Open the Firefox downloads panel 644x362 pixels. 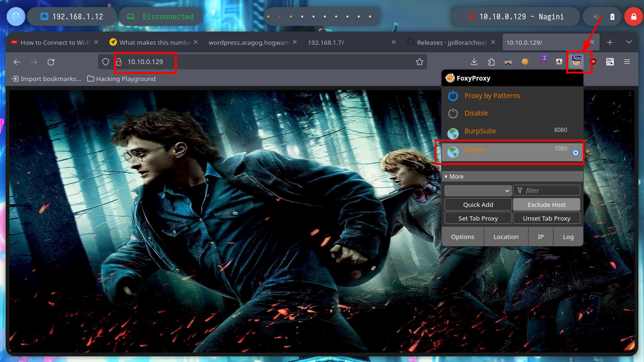tap(474, 62)
